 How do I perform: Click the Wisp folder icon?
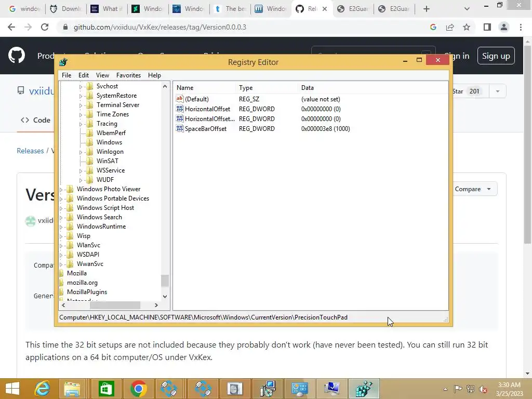[x=70, y=236]
